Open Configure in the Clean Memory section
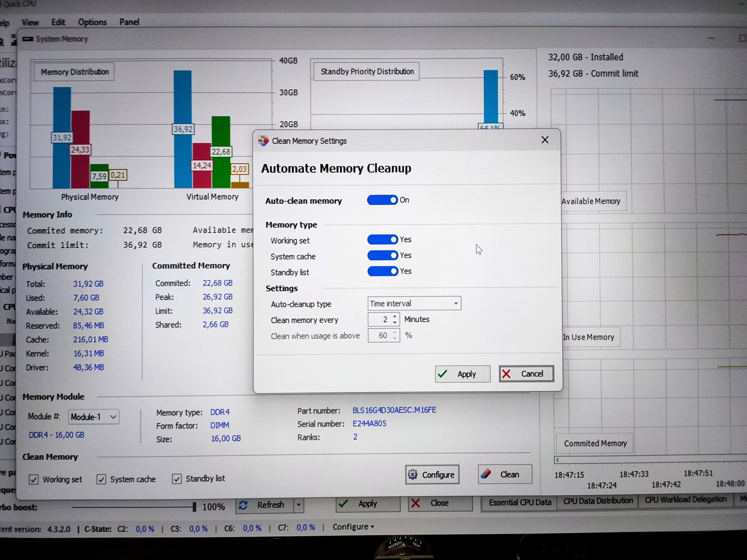747x560 pixels. [x=432, y=475]
